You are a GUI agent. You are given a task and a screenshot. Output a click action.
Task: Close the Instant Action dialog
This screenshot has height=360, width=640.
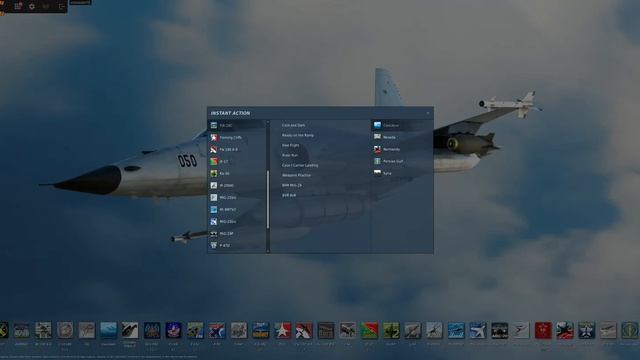(x=428, y=113)
